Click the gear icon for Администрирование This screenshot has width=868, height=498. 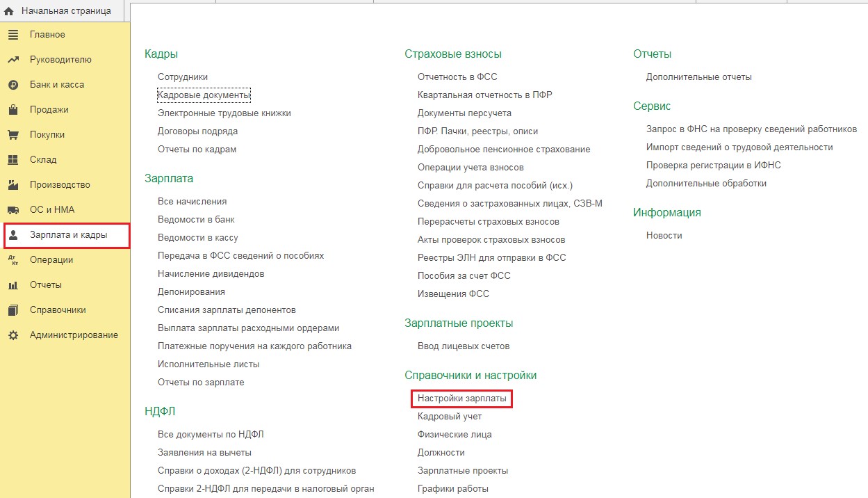[13, 335]
